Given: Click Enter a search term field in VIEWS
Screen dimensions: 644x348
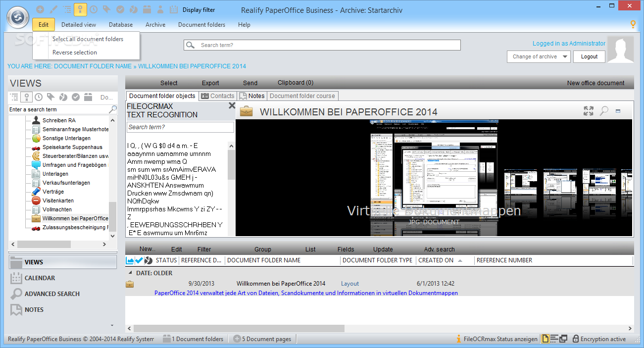Looking at the screenshot, I should (58, 109).
